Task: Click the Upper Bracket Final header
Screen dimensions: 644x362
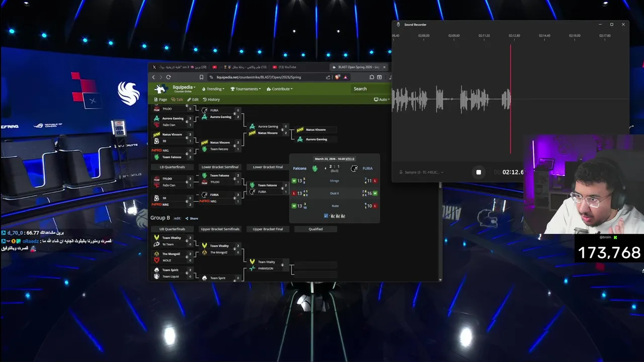Action: 268,229
